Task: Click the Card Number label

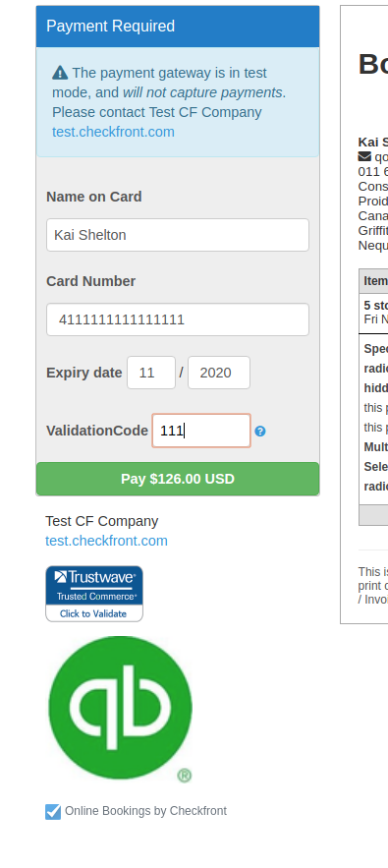Action: [x=90, y=281]
